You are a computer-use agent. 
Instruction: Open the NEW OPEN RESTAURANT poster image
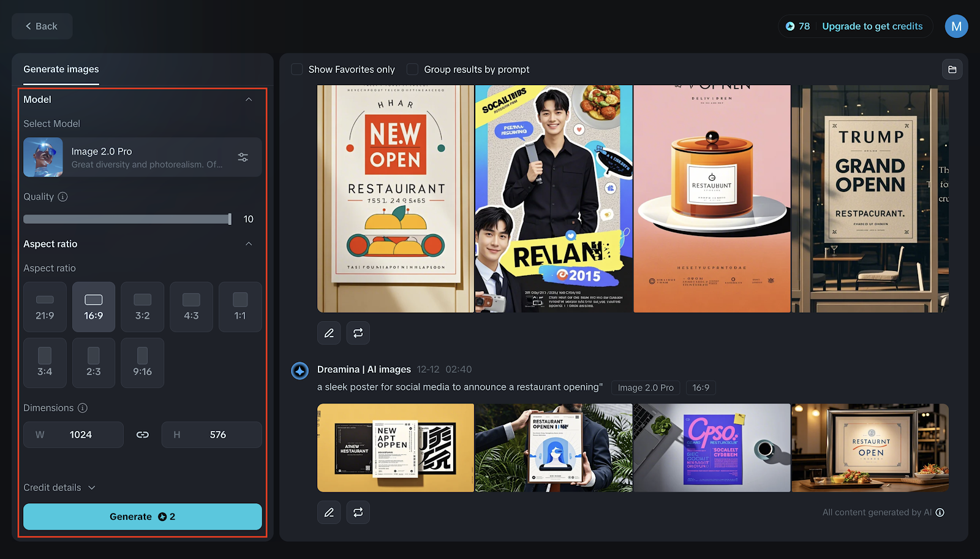click(x=396, y=199)
